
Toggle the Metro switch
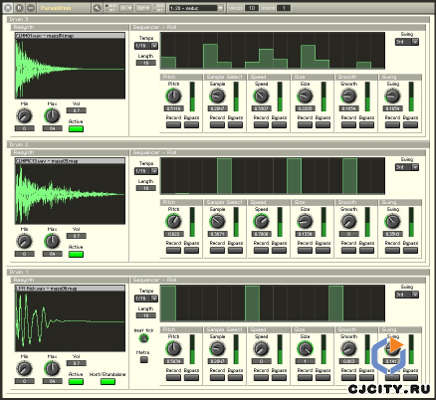point(144,359)
